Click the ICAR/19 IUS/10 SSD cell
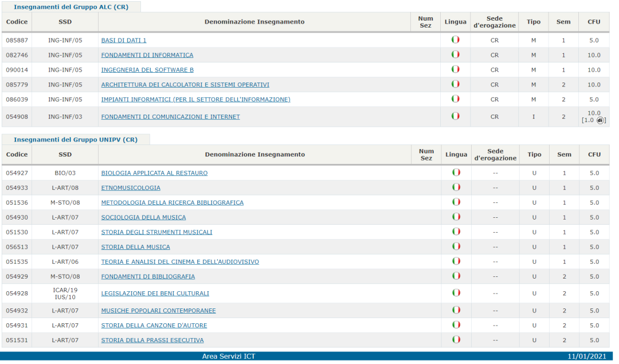The height and width of the screenshot is (364, 619). (x=65, y=293)
